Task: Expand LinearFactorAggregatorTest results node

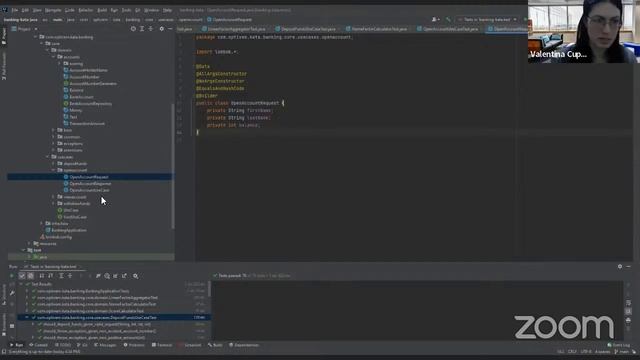Action: 27,298
